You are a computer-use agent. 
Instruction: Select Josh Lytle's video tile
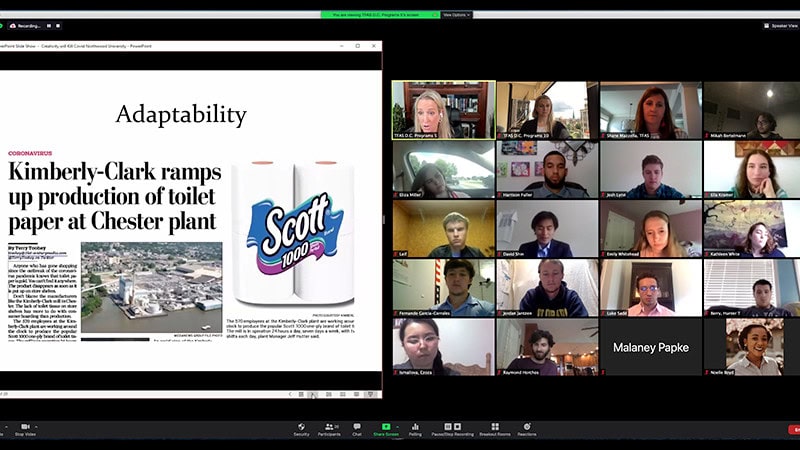[x=651, y=169]
